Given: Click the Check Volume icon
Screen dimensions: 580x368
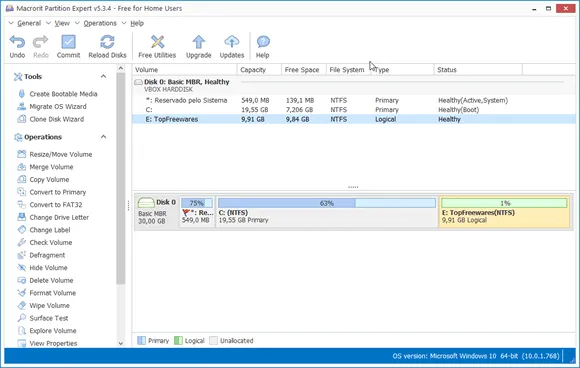Looking at the screenshot, I should 21,242.
